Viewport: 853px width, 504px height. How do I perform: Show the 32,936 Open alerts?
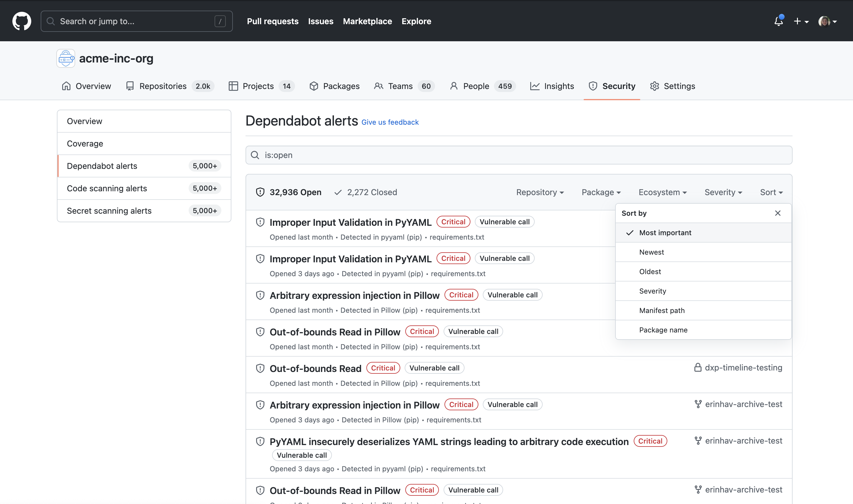tap(289, 192)
